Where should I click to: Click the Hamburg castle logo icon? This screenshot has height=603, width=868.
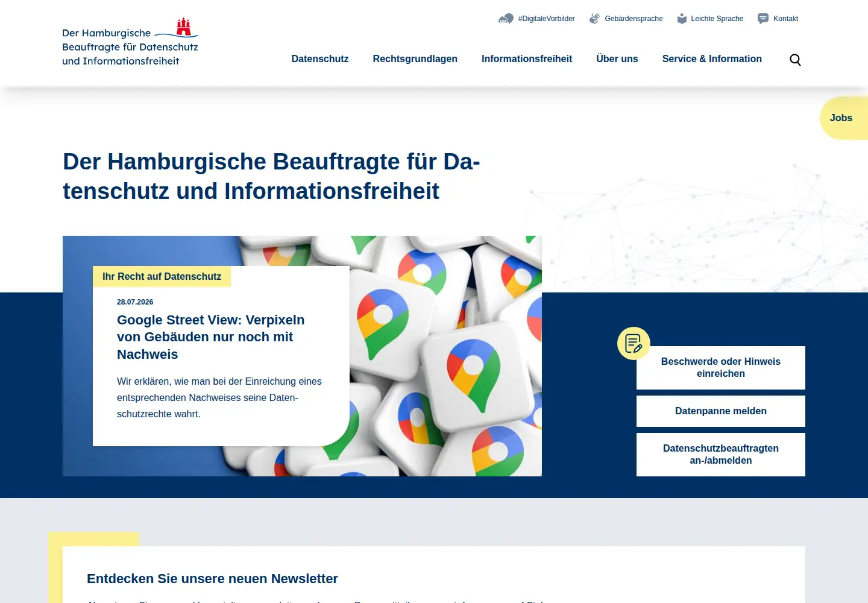tap(184, 27)
